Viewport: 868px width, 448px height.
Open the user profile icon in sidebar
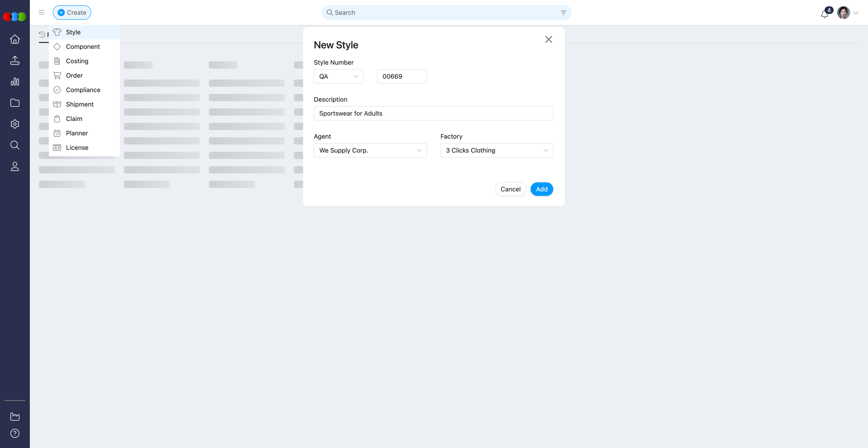(x=15, y=167)
